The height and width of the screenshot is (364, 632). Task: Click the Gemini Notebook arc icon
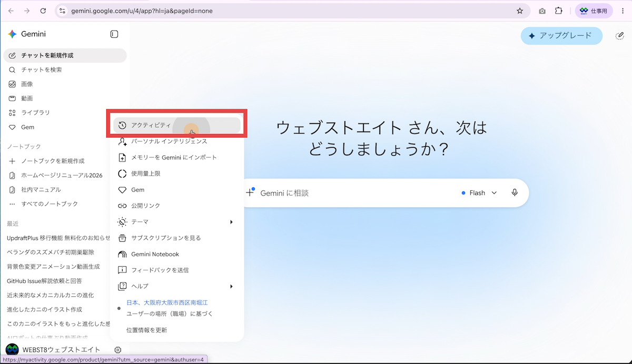coord(122,254)
